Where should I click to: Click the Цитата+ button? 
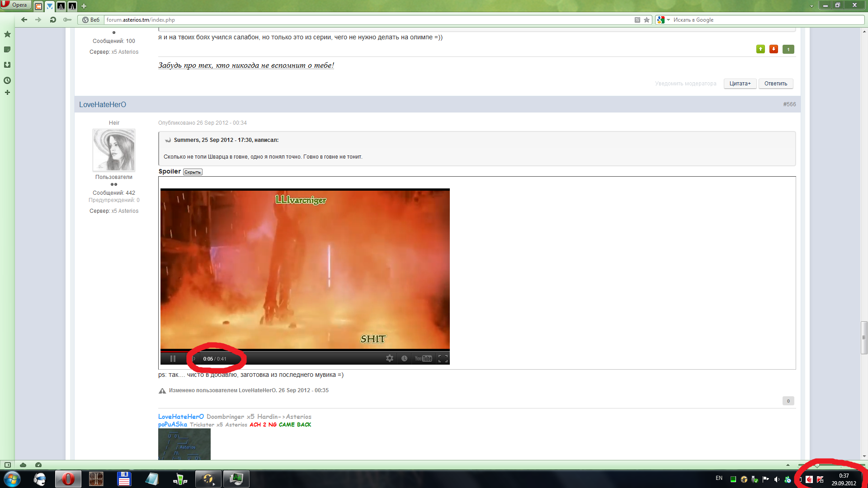coord(740,84)
